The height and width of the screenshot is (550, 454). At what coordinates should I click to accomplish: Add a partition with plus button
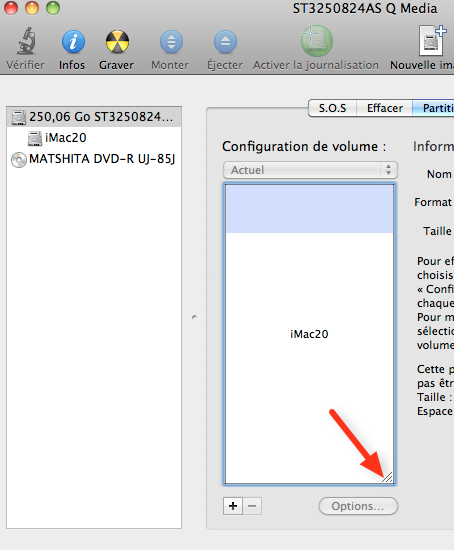233,506
